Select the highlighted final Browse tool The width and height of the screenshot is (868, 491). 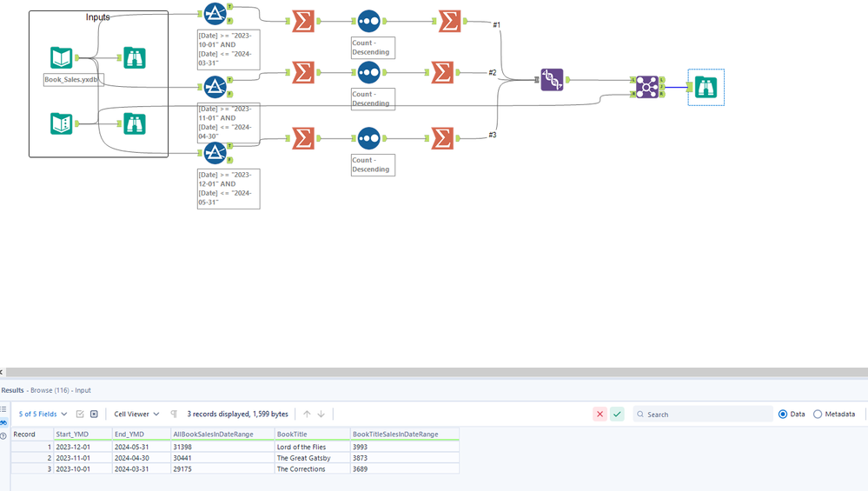click(x=706, y=87)
